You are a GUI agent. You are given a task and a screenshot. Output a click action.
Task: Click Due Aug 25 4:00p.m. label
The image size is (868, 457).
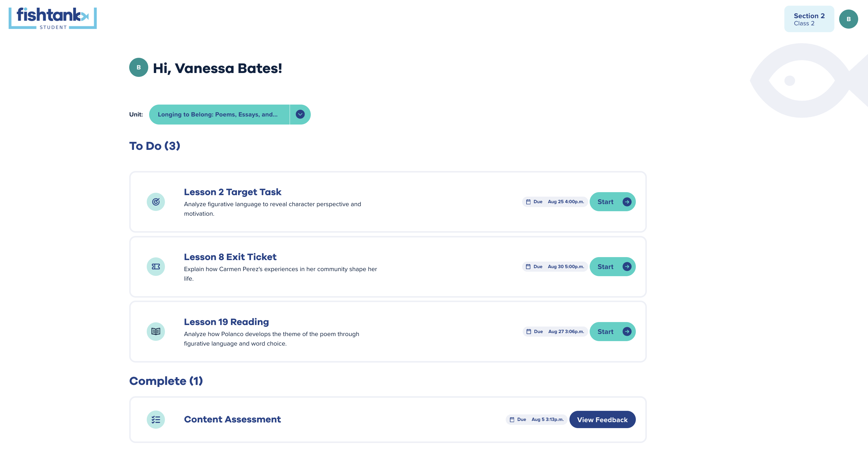click(555, 202)
